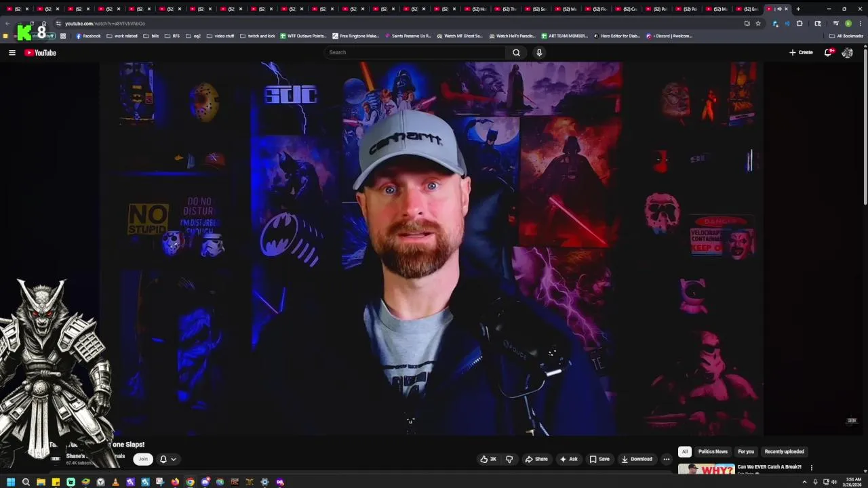Screen dimensions: 868x488
Task: Open YouTube notifications bell
Action: (x=829, y=52)
